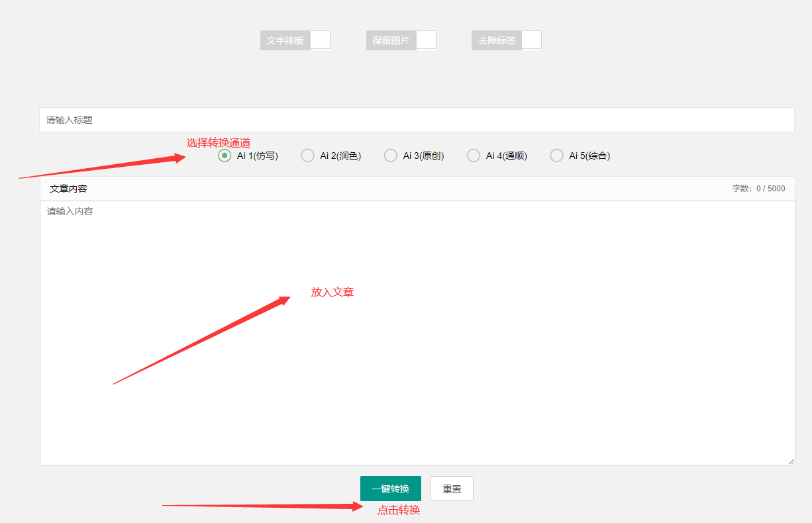Viewport: 812px width, 523px height.
Task: Select the Ai 2(润色) radio option
Action: [331, 156]
